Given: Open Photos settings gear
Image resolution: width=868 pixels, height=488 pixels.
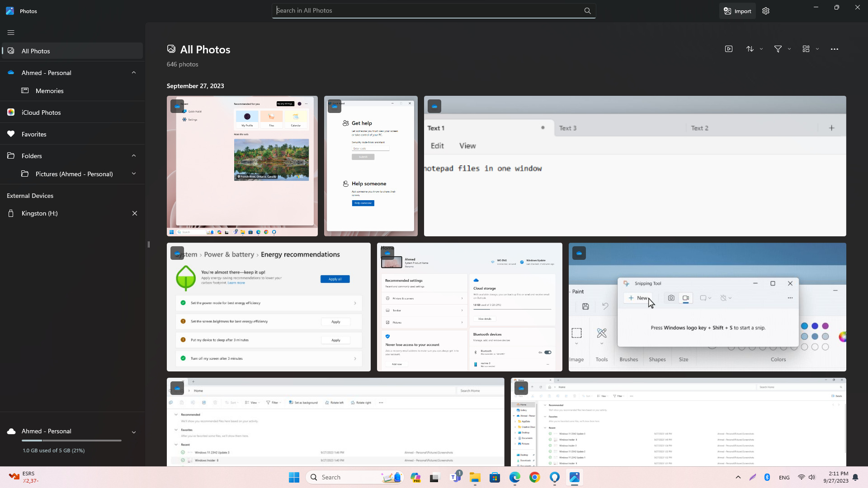Looking at the screenshot, I should pos(766,11).
